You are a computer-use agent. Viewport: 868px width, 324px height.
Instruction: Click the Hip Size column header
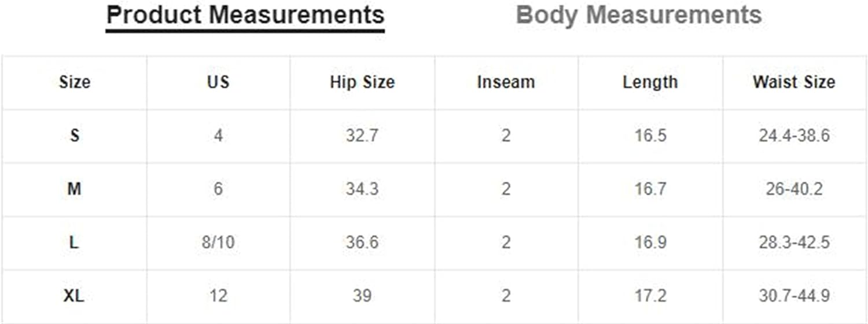click(362, 82)
